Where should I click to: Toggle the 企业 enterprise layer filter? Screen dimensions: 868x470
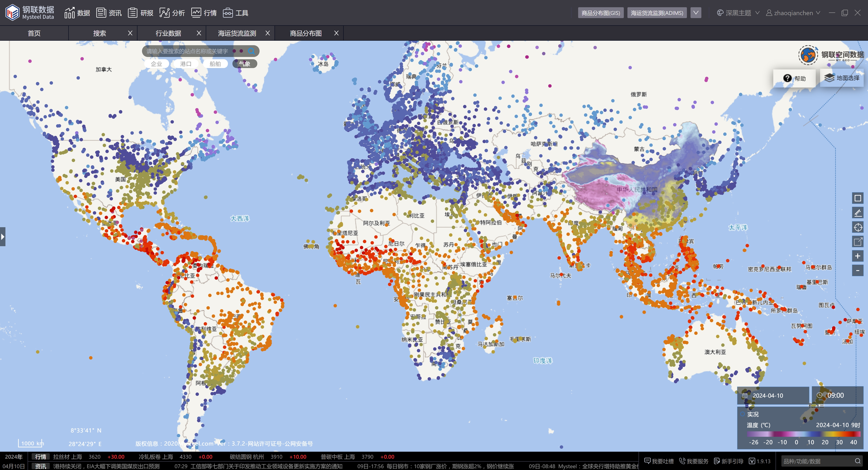(x=156, y=64)
